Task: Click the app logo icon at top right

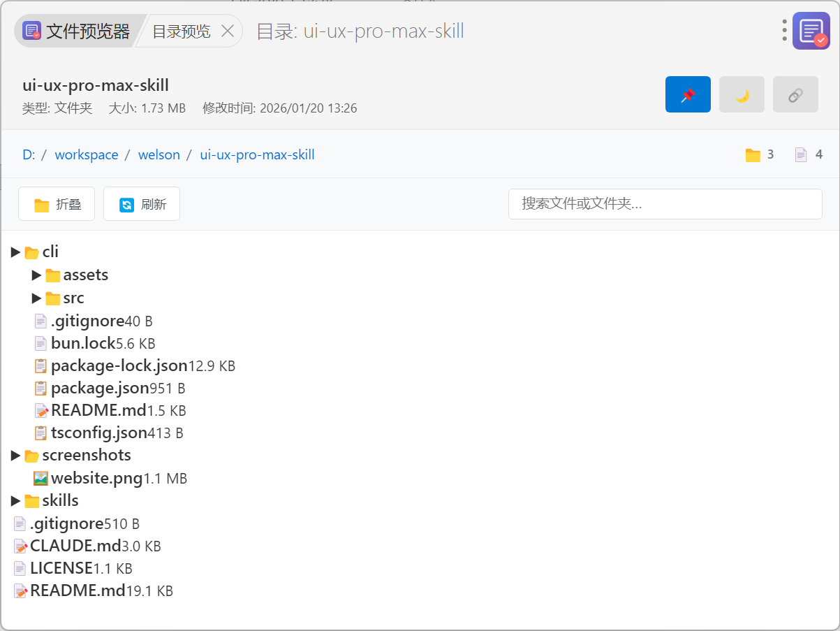Action: 811,31
